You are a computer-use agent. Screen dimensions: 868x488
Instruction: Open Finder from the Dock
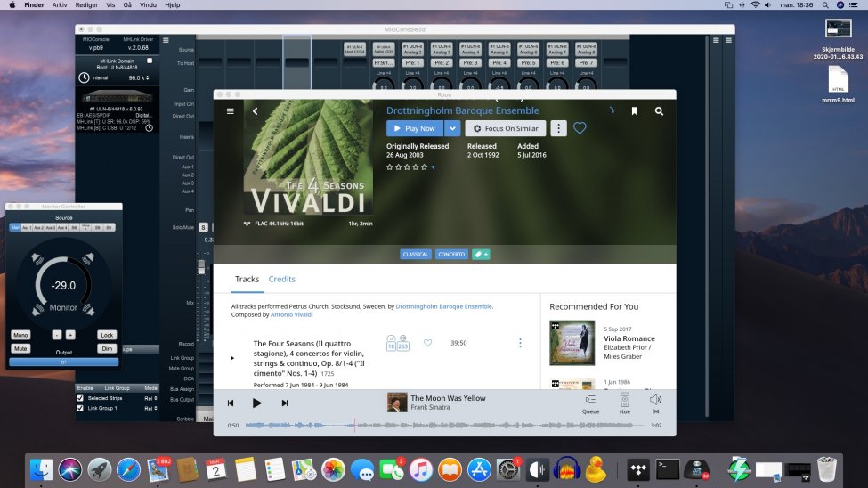pos(41,469)
